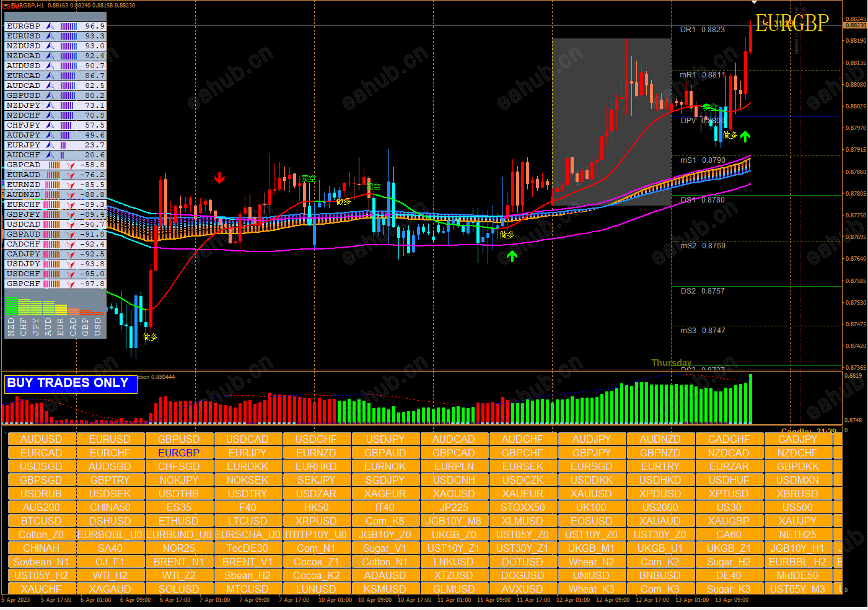868x610 pixels.
Task: Click the mS2 0.8769 pivot label
Action: [703, 245]
